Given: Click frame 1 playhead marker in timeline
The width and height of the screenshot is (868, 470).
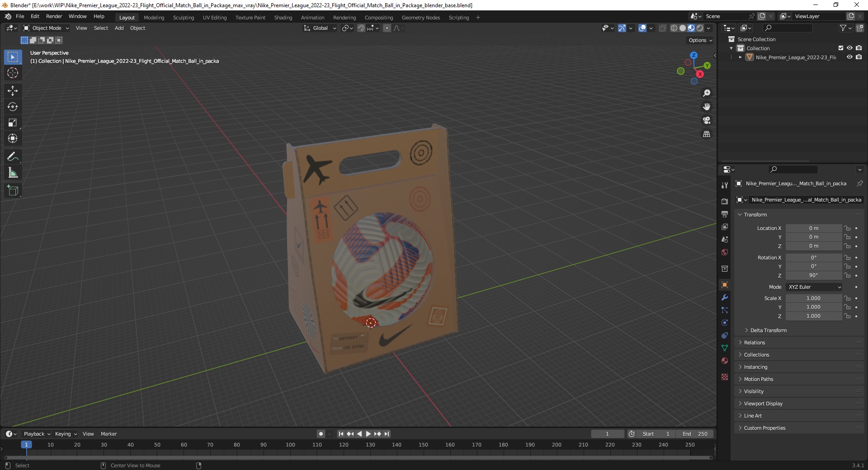Looking at the screenshot, I should coord(26,445).
